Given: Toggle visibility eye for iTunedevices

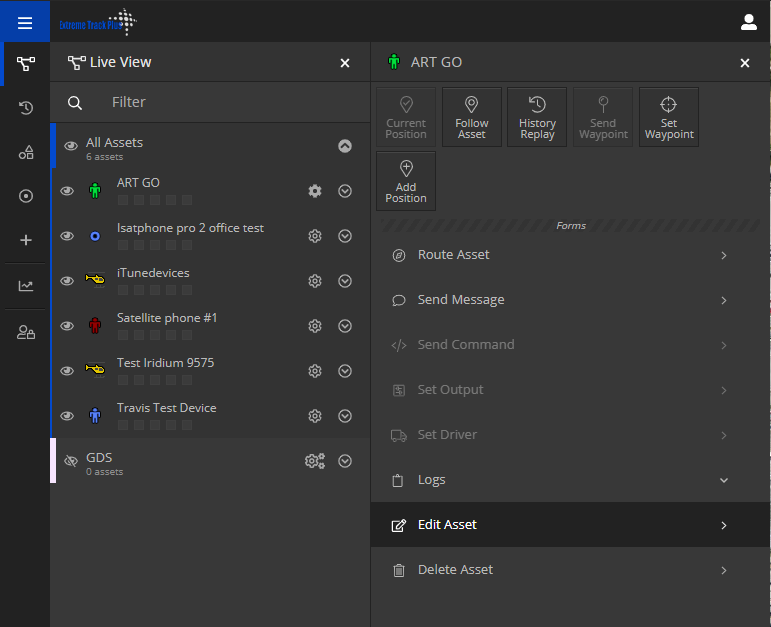Looking at the screenshot, I should [67, 281].
